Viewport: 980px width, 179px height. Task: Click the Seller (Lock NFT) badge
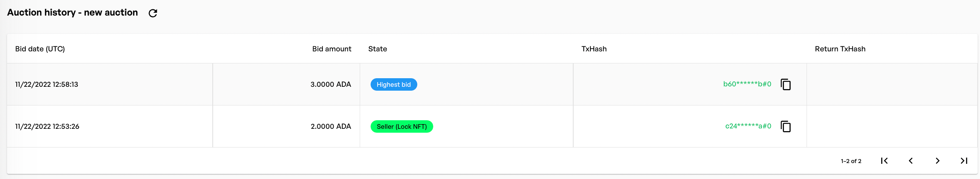click(402, 126)
